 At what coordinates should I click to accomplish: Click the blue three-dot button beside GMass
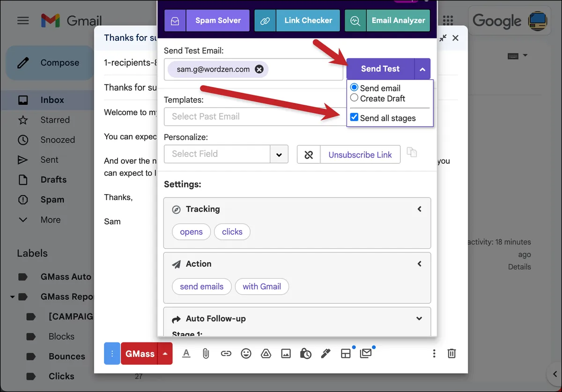(112, 354)
